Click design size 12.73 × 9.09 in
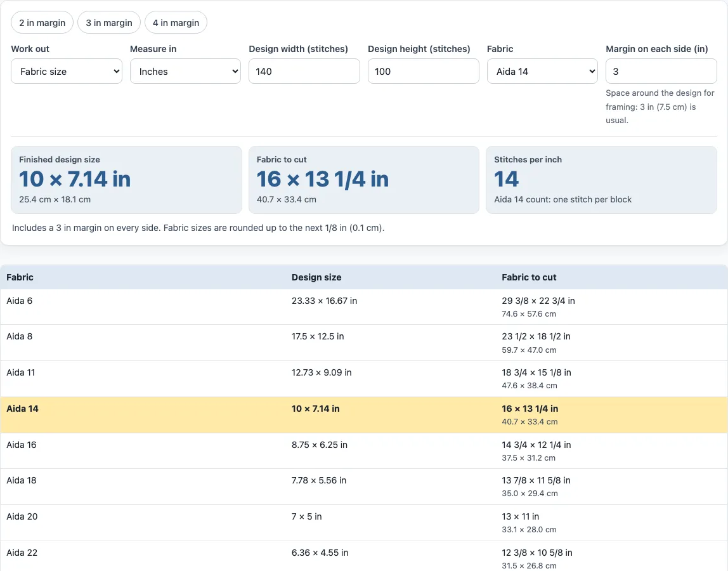The image size is (728, 571). (322, 372)
